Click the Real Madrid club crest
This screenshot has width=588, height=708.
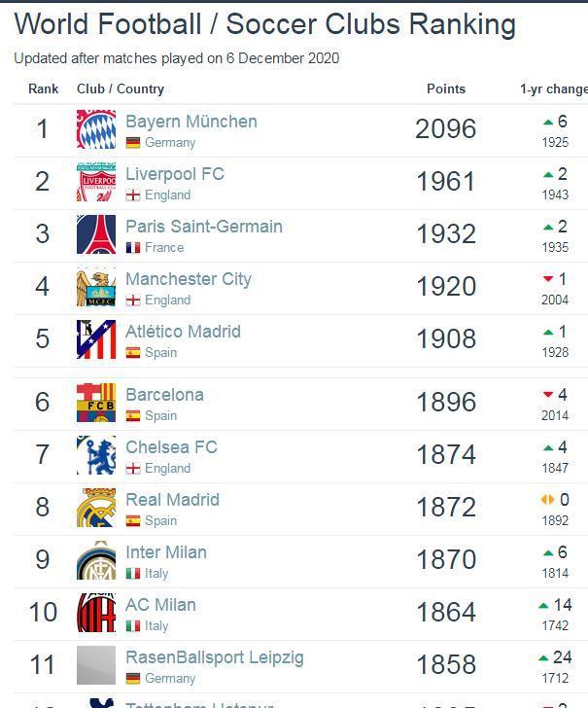tap(96, 508)
